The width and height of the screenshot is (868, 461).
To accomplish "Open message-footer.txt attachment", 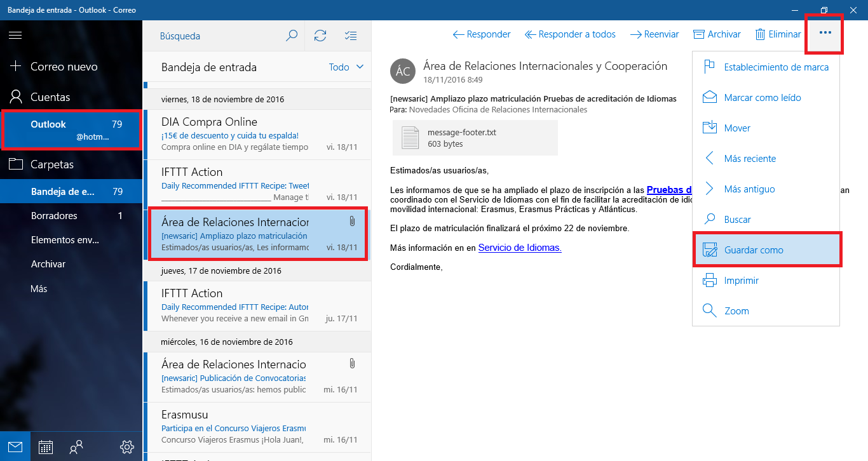I will click(x=475, y=138).
